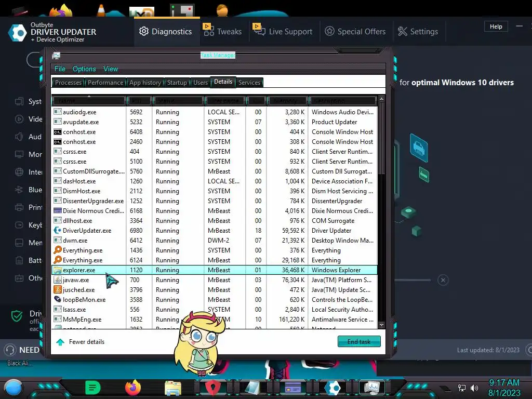Click the headset Need help icon

(x=10, y=350)
